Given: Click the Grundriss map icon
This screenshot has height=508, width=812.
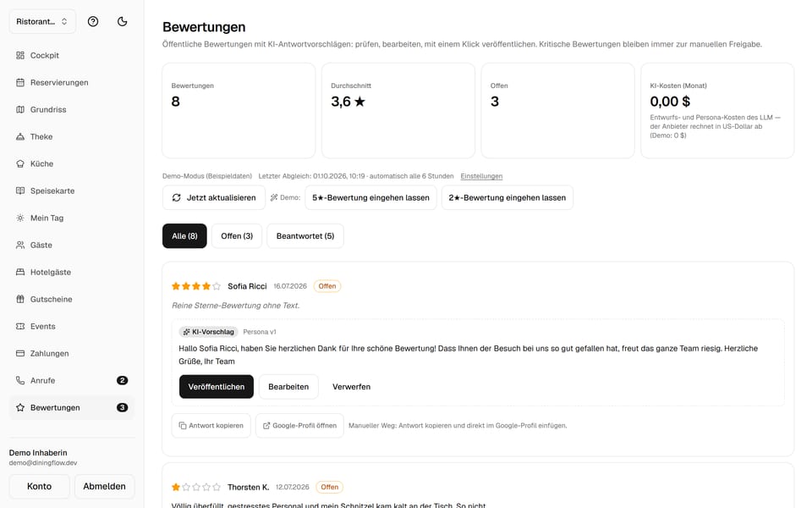Looking at the screenshot, I should (x=20, y=109).
